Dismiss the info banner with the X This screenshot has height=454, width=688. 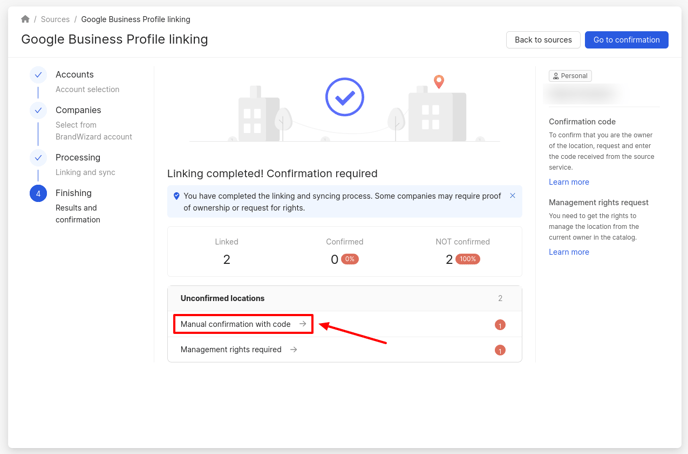(x=512, y=196)
